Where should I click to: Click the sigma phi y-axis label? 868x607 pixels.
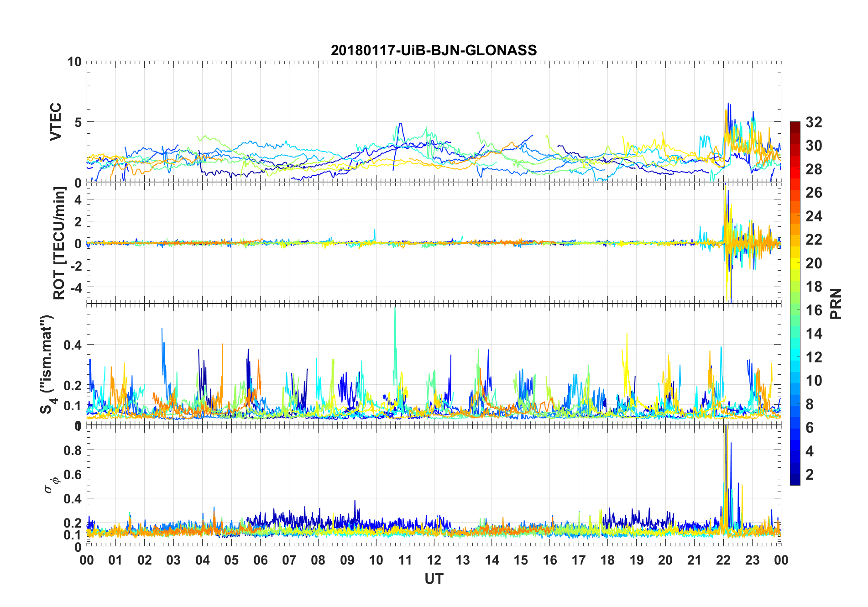pos(52,485)
